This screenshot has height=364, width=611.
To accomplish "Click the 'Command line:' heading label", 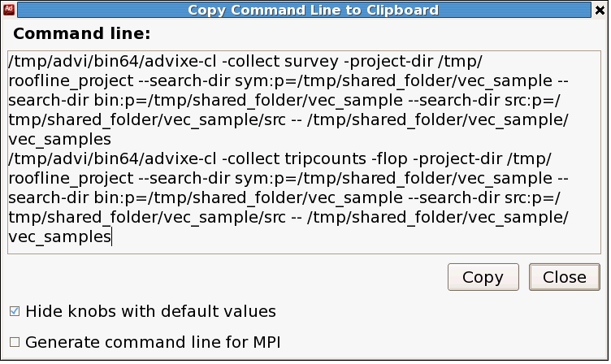I will [82, 33].
